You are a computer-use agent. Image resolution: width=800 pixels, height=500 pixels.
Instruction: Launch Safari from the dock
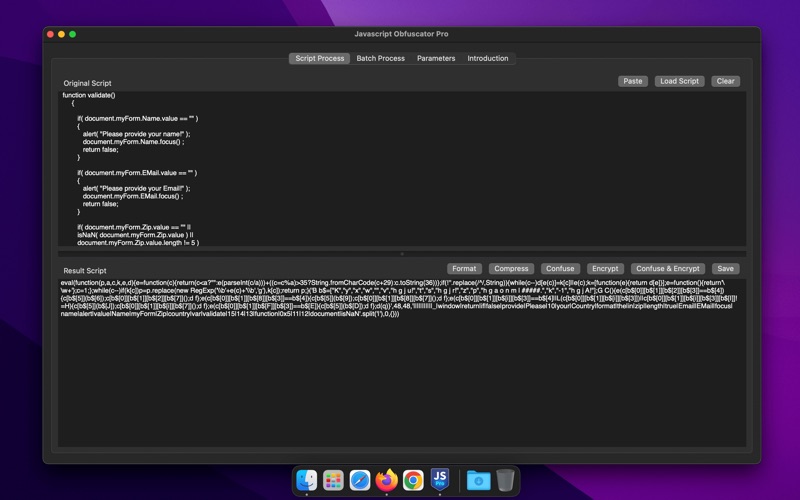point(360,480)
